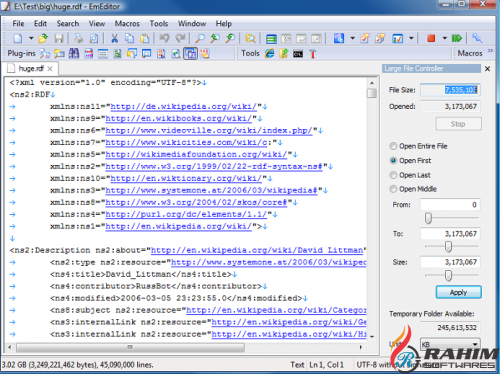Open the File menu

click(x=18, y=24)
